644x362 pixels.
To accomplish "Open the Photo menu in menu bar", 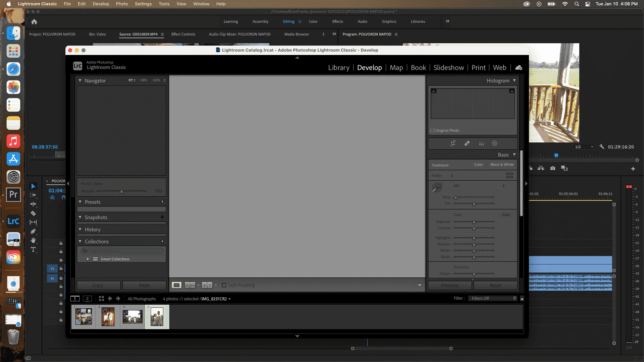I will (122, 4).
